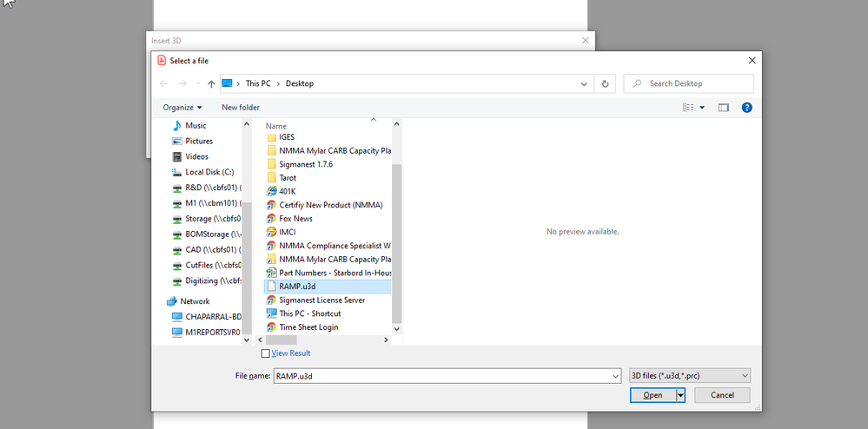Toggle the preview pane icon
The width and height of the screenshot is (868, 429).
pyautogui.click(x=723, y=108)
